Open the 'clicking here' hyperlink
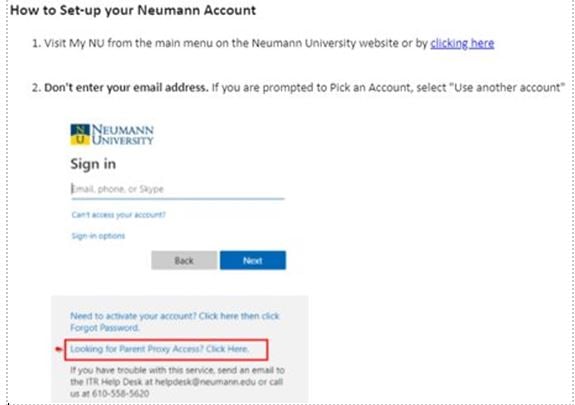Viewport: 575px width, 405px height. coord(462,43)
